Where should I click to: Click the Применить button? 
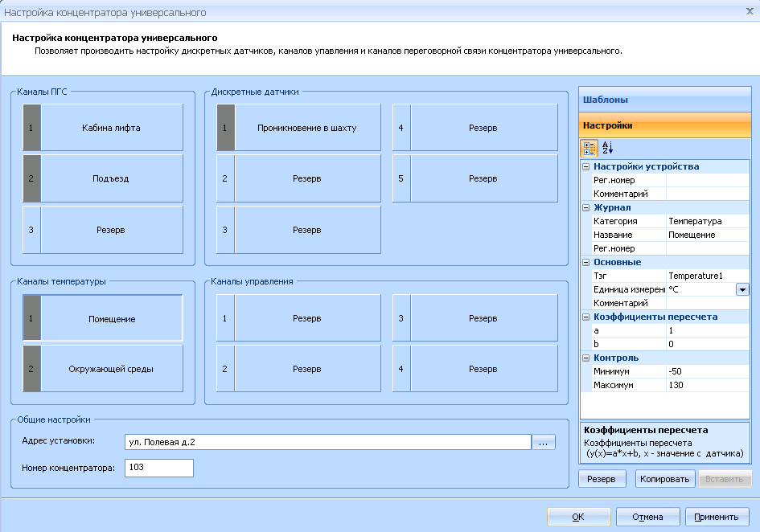click(x=717, y=517)
